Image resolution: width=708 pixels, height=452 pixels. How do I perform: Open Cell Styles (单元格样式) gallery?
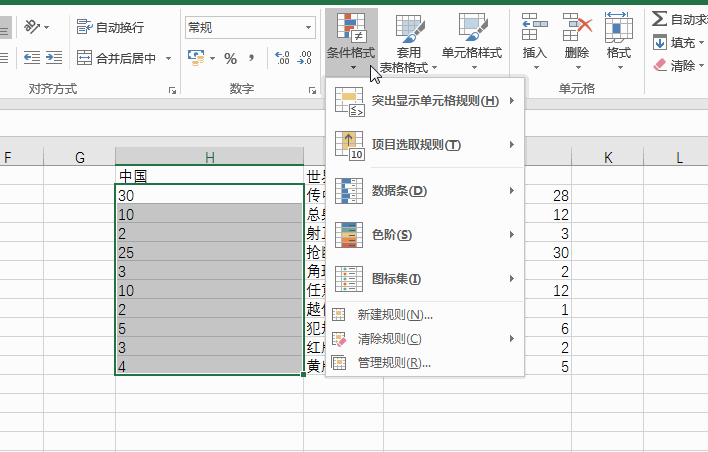pyautogui.click(x=472, y=42)
